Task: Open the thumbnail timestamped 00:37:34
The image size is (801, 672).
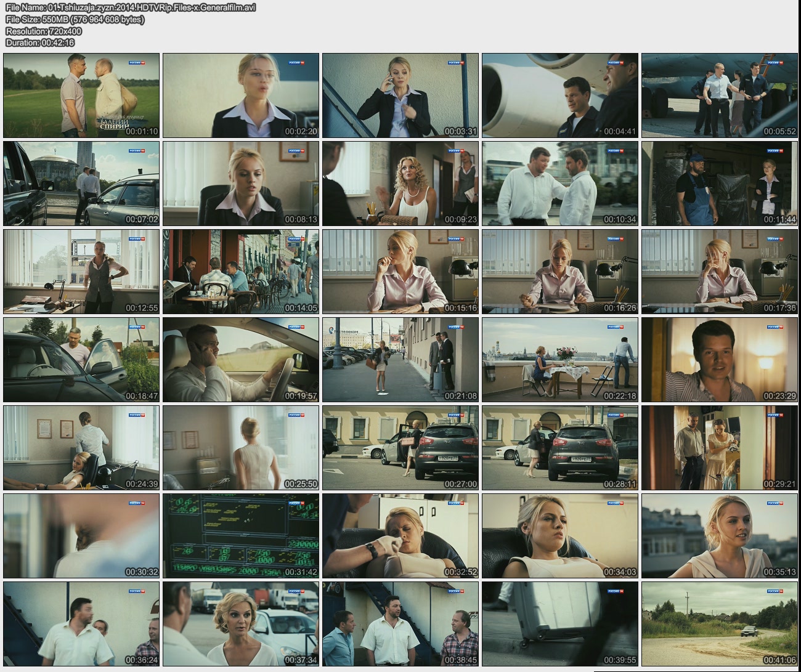Action: (x=241, y=624)
